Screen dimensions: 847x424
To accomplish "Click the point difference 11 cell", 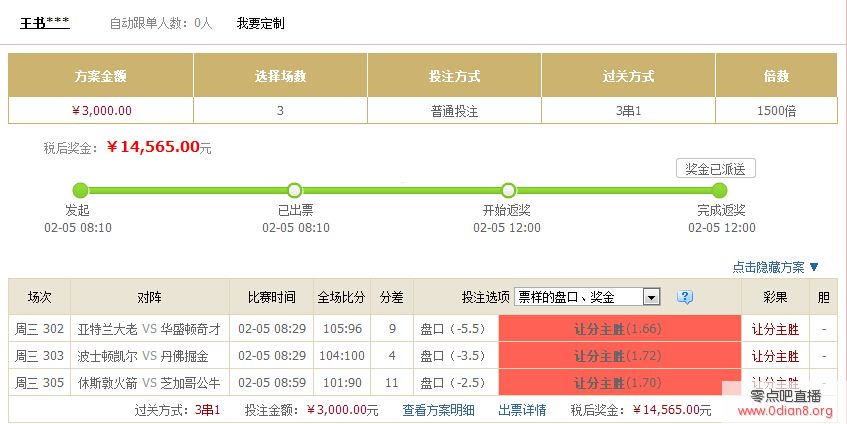I will [x=392, y=383].
